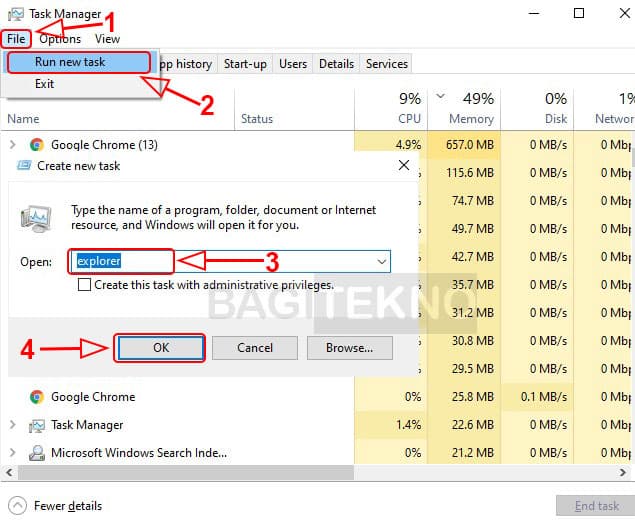Sort processes by Network column
The height and width of the screenshot is (530, 635).
(604, 109)
